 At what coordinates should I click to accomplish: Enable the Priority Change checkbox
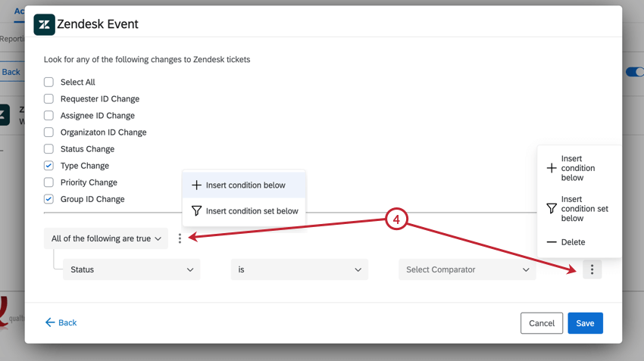coord(48,182)
